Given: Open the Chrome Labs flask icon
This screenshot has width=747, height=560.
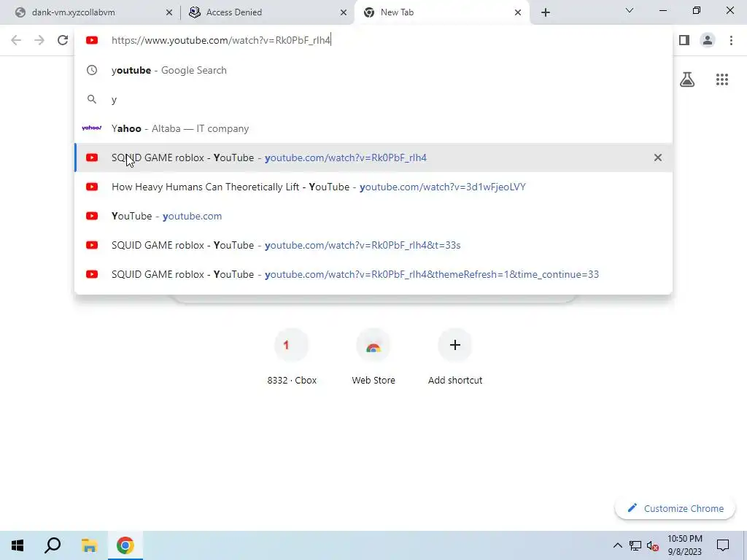Looking at the screenshot, I should pos(687,79).
